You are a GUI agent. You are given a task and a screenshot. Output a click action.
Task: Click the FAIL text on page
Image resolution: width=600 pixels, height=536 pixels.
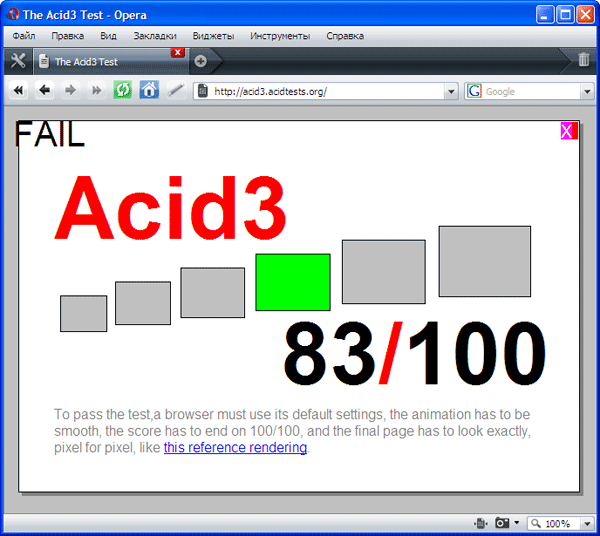tap(49, 134)
